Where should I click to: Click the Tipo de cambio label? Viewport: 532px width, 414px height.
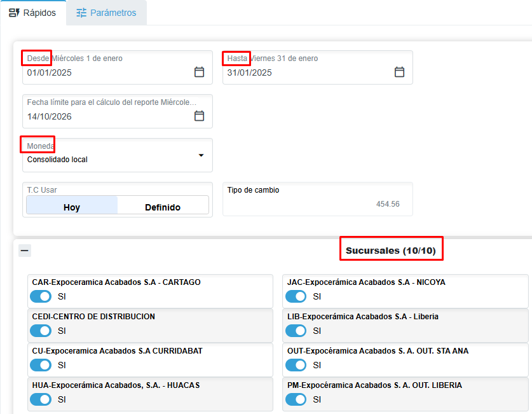pos(253,190)
